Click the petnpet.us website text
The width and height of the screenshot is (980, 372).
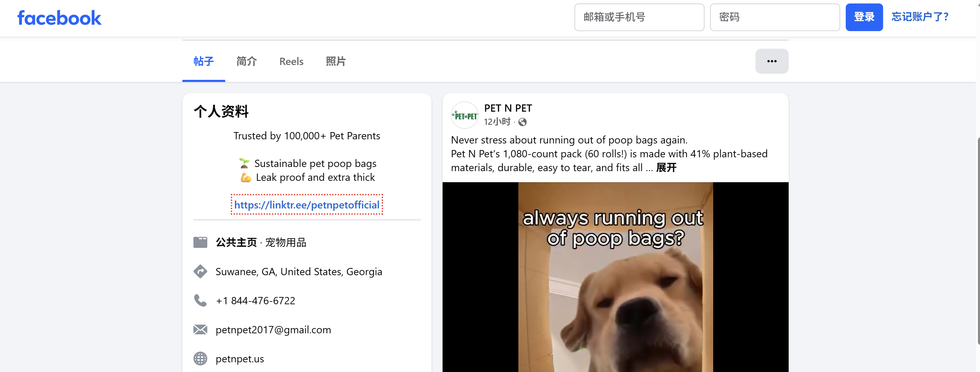point(240,359)
